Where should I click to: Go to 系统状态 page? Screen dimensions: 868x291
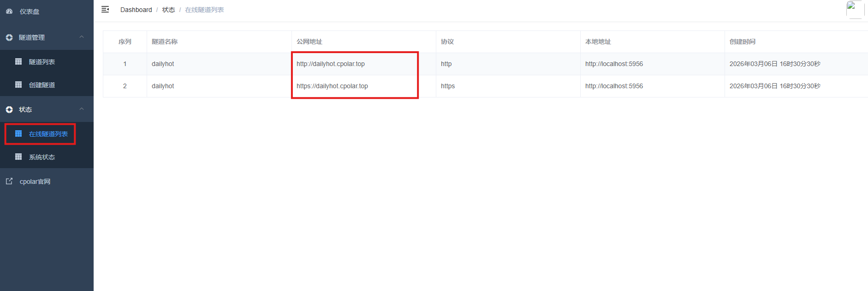[42, 157]
